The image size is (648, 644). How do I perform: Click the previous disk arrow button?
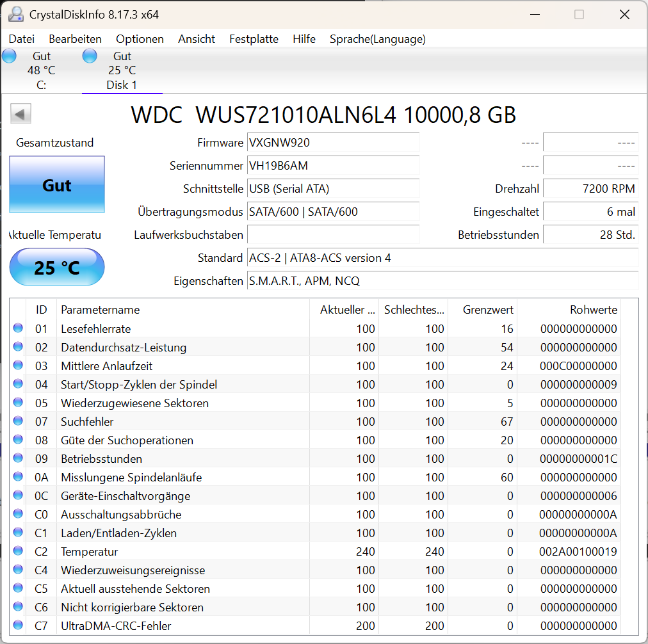point(20,113)
